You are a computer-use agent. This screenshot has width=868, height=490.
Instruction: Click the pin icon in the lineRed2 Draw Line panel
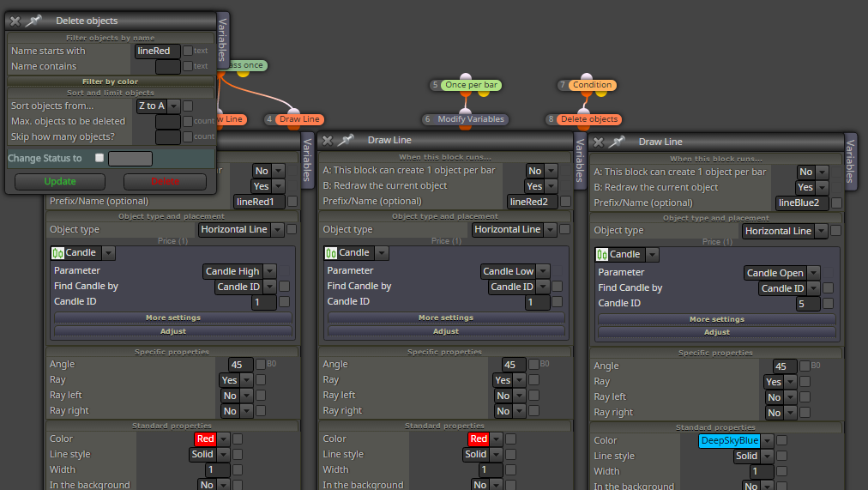point(346,140)
